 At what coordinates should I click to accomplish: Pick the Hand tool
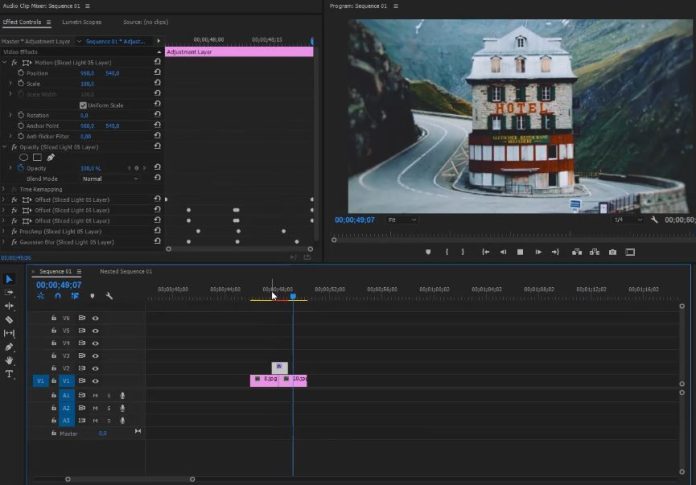[9, 360]
